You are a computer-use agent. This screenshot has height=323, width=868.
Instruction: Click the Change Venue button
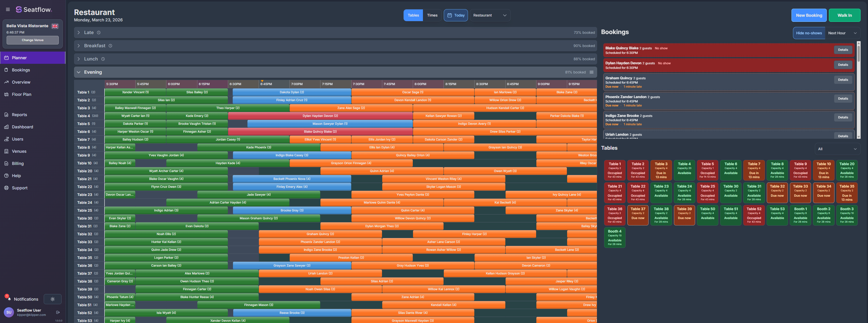(33, 40)
